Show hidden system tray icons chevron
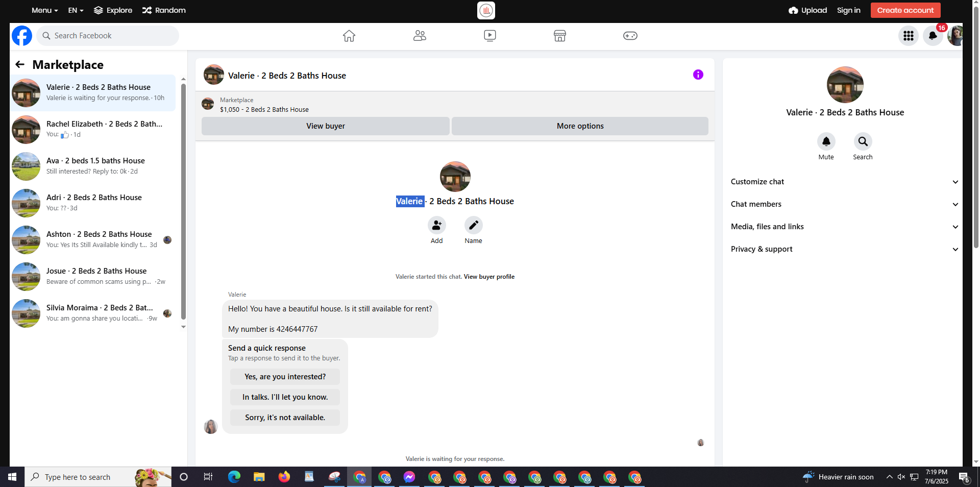 pos(889,477)
